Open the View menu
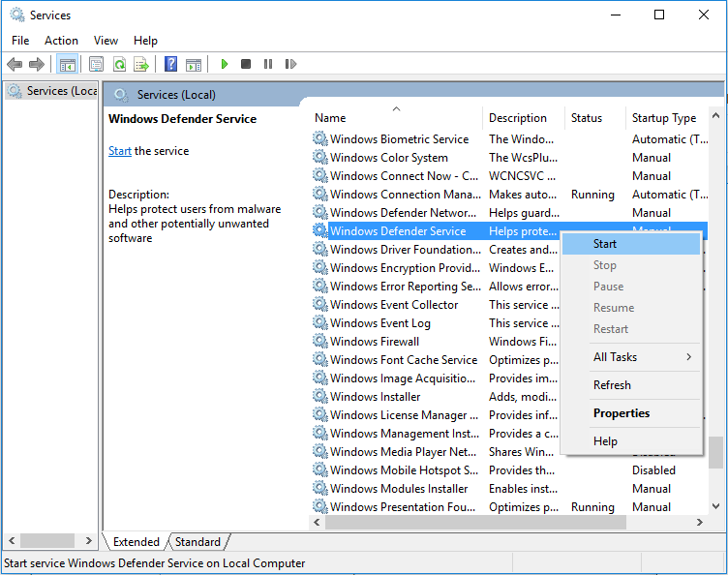 click(x=106, y=41)
